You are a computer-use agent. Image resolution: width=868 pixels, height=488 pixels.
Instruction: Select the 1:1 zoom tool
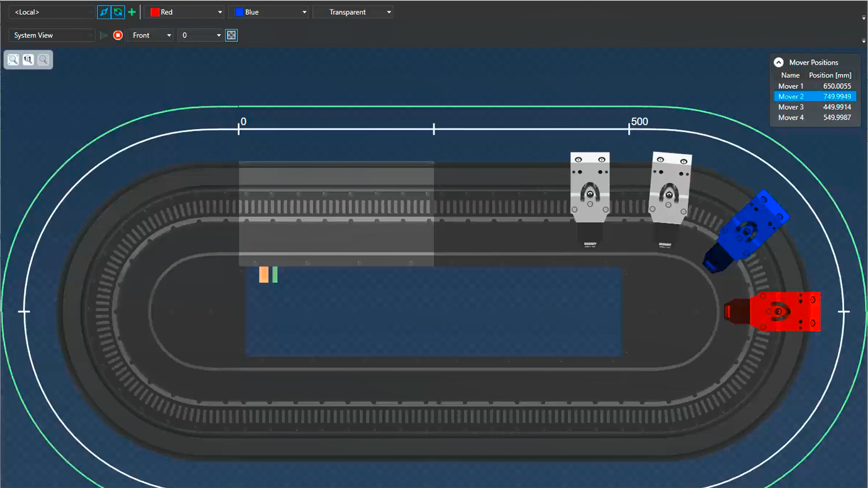pyautogui.click(x=28, y=59)
